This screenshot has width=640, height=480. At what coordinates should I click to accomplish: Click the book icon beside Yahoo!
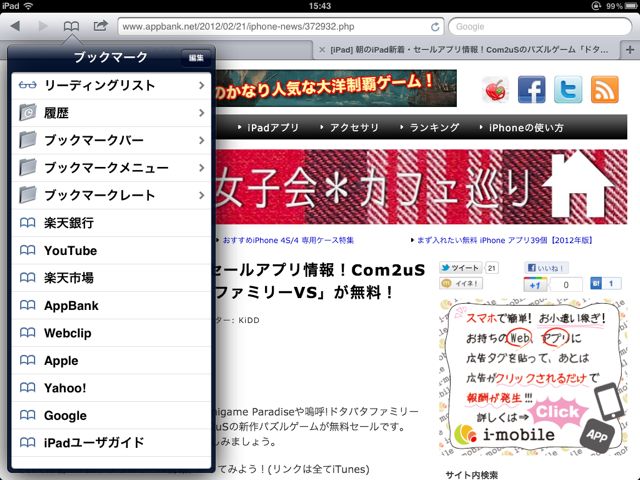[27, 388]
